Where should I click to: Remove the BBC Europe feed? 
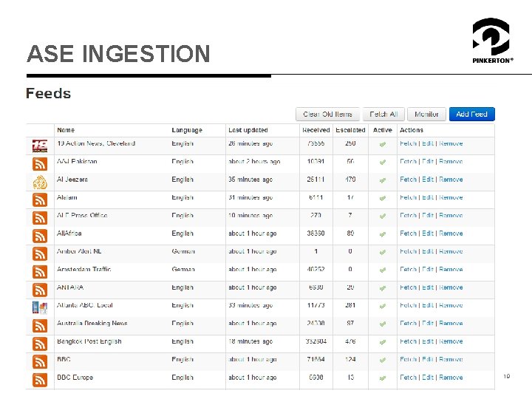point(451,378)
